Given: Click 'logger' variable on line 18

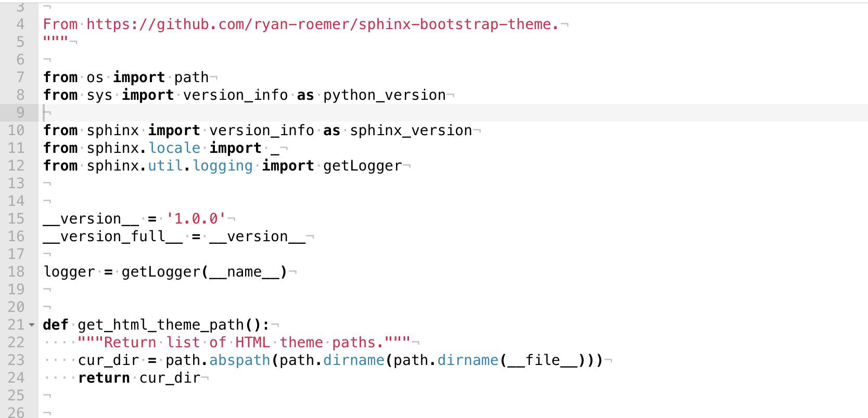Looking at the screenshot, I should (69, 272).
